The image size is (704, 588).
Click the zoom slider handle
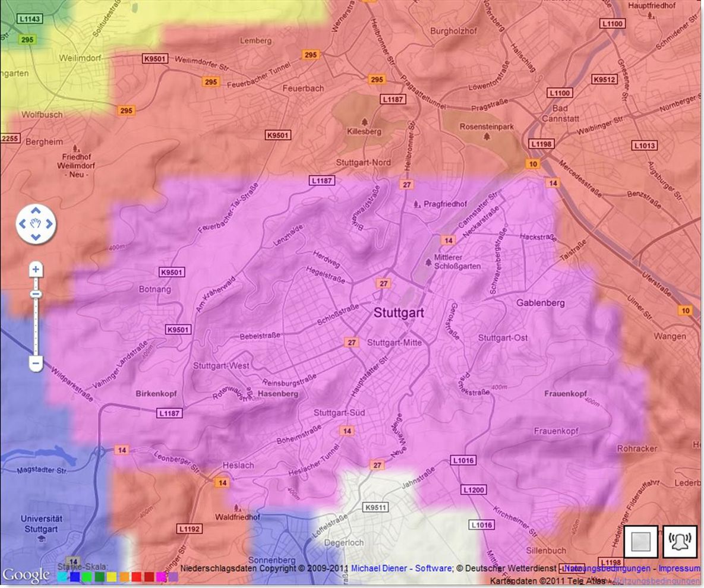(x=36, y=294)
